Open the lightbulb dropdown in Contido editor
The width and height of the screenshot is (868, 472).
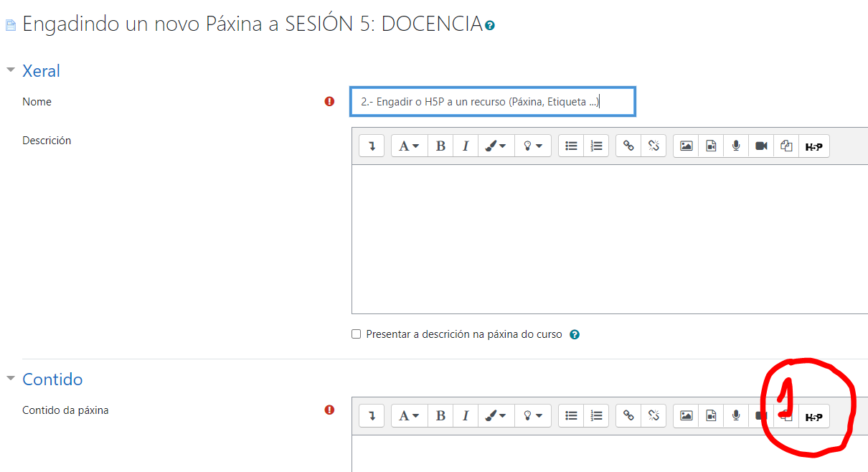coord(533,416)
